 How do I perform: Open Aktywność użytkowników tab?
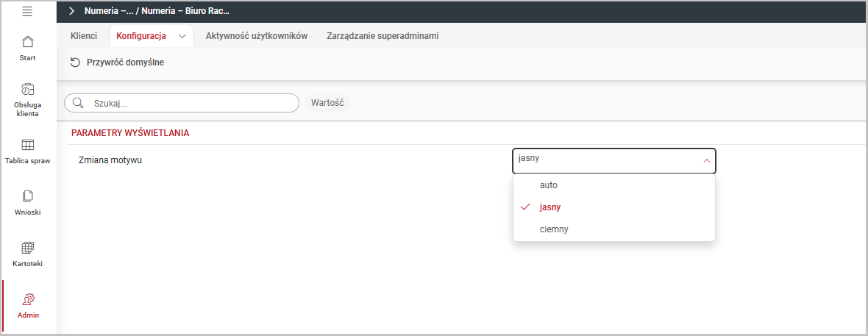(256, 36)
